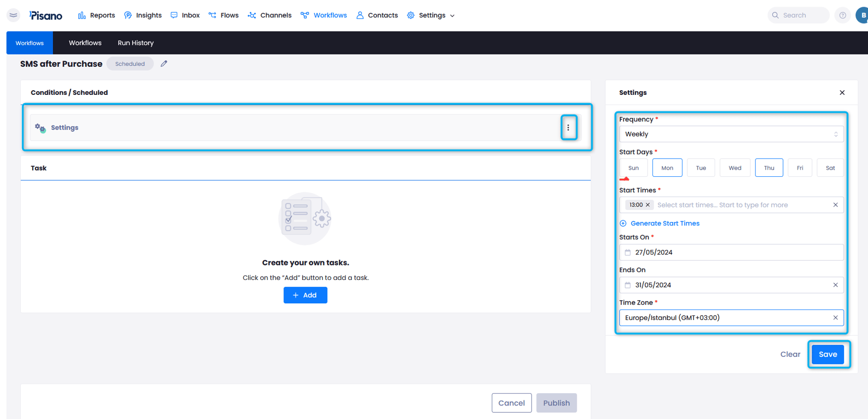Remove the 13:00 start time tag
The height and width of the screenshot is (419, 868).
coord(648,205)
